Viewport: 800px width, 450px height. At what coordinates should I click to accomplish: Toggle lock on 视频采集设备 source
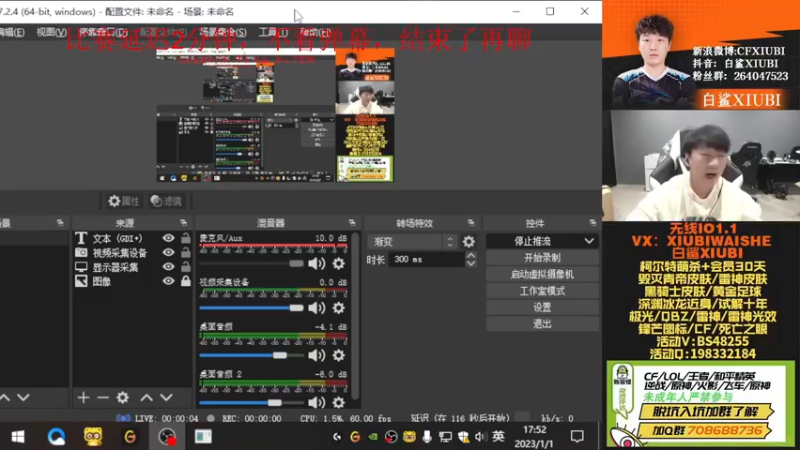(186, 253)
